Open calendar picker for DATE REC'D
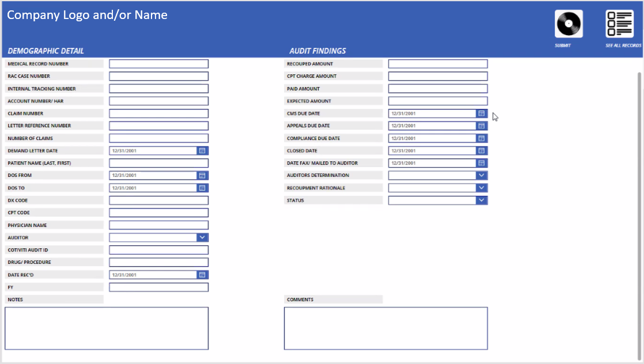The width and height of the screenshot is (644, 364). 202,275
